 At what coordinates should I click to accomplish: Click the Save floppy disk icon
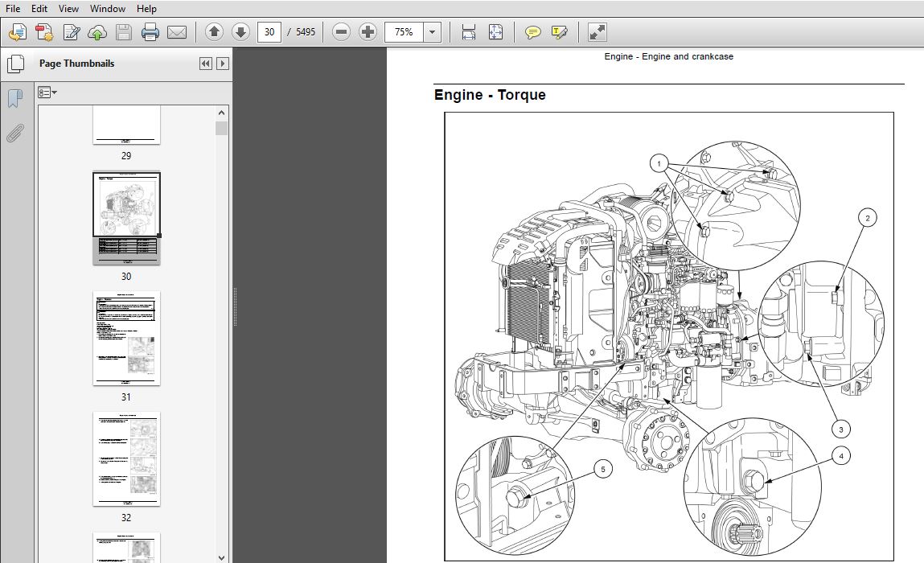click(124, 32)
